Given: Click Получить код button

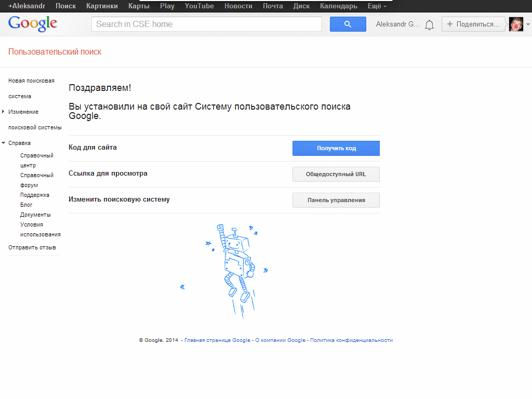Looking at the screenshot, I should pos(336,148).
